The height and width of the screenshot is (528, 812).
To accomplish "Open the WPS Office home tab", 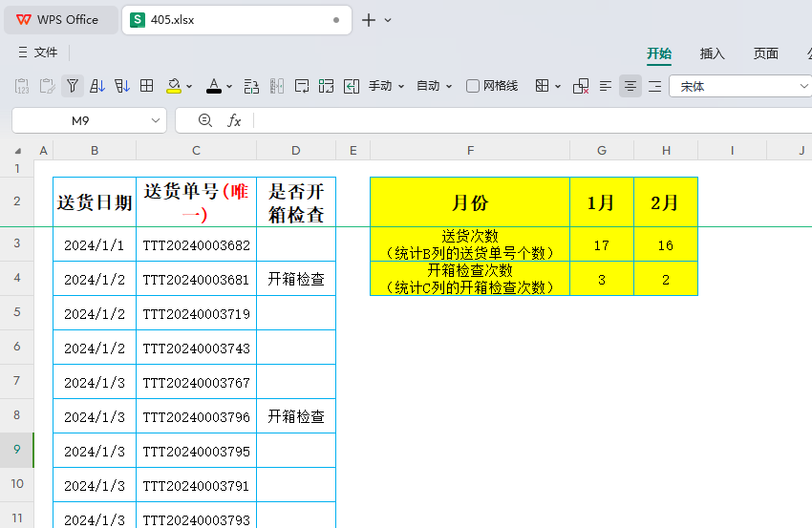I will click(x=61, y=20).
